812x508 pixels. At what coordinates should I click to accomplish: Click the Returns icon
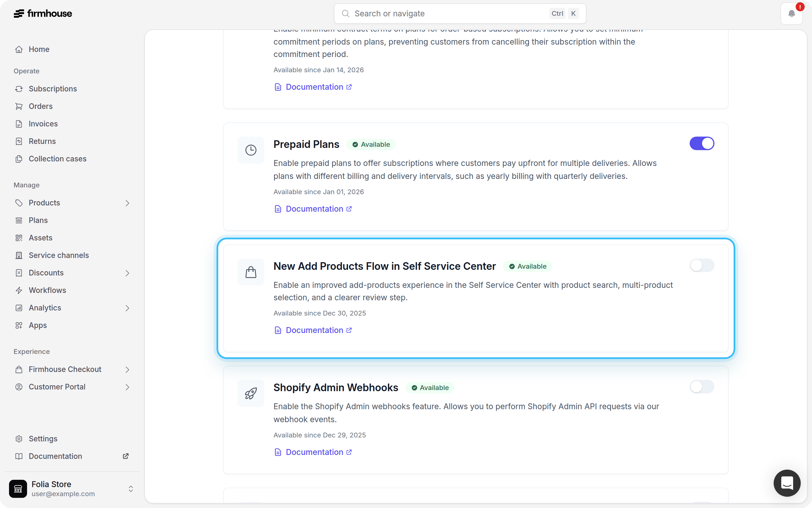click(19, 141)
